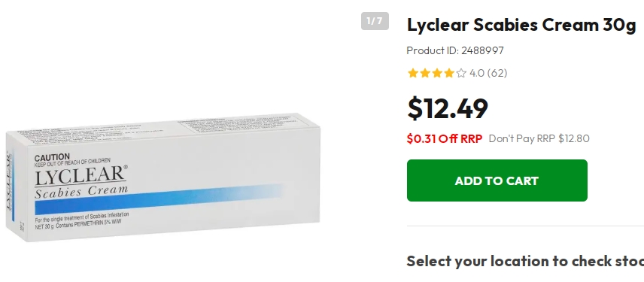The width and height of the screenshot is (644, 282).
Task: Add Lyclear Scabies Cream to cart
Action: (497, 180)
